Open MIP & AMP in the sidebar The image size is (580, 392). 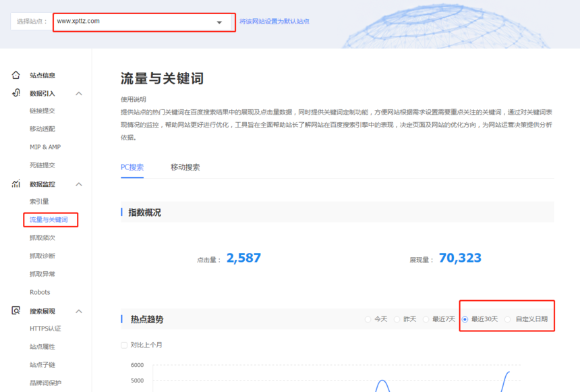coord(45,147)
